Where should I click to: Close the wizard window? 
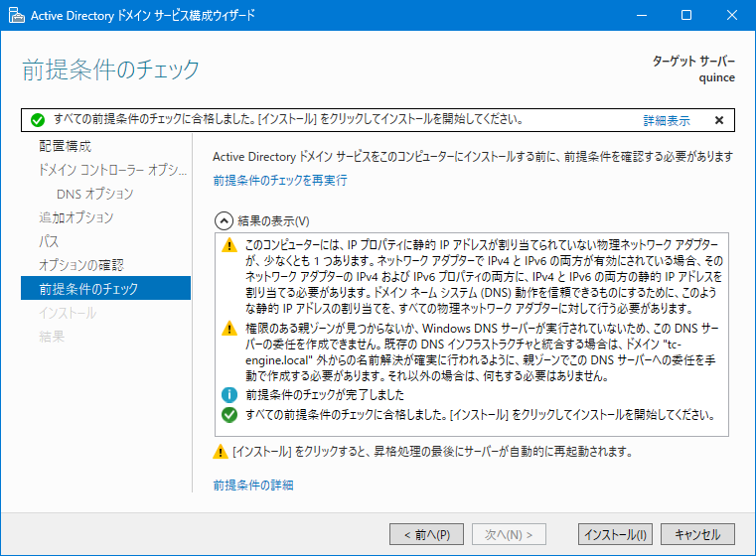[732, 16]
